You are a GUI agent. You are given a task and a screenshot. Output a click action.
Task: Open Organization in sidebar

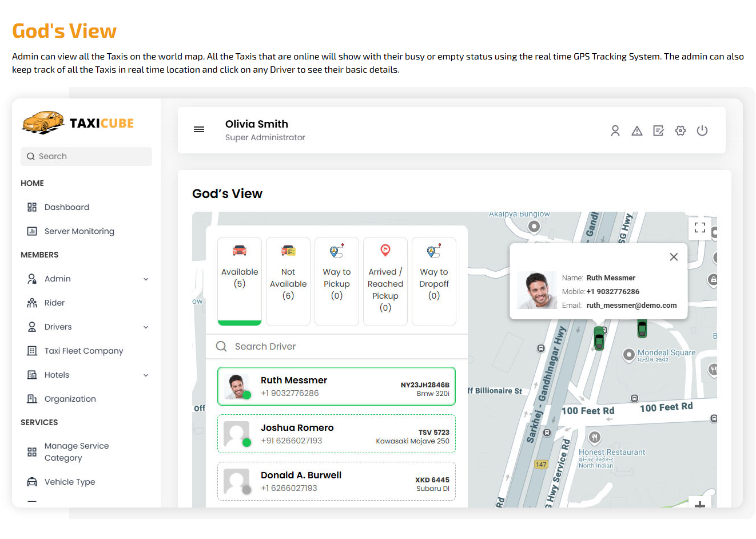[70, 399]
